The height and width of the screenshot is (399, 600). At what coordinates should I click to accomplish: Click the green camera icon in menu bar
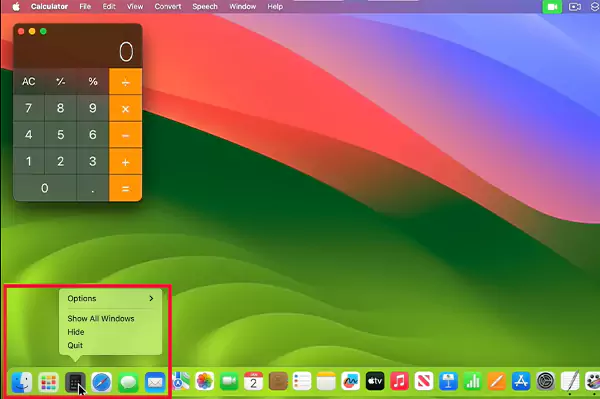(x=552, y=7)
